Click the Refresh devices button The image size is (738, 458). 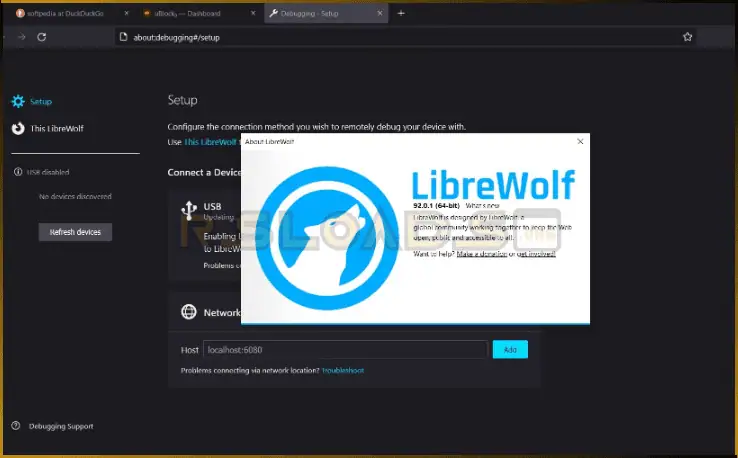tap(75, 232)
